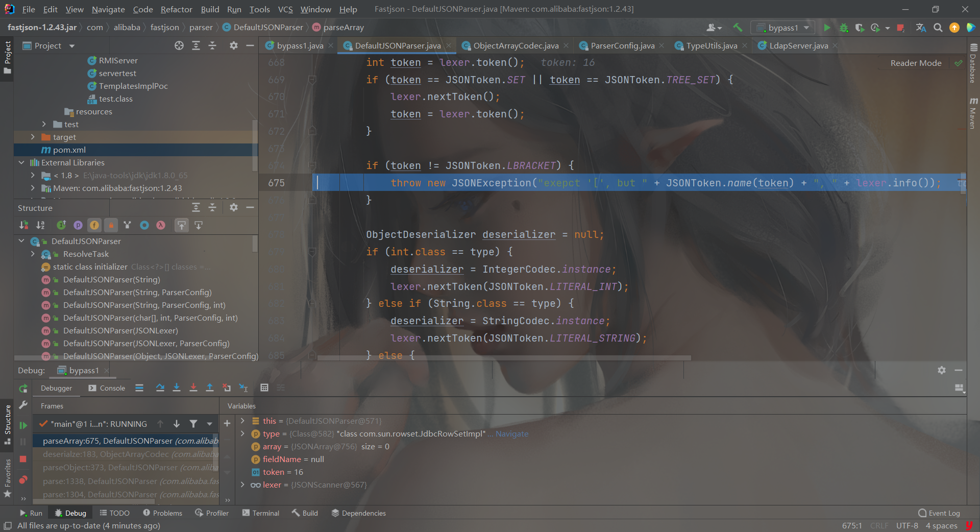Image resolution: width=980 pixels, height=532 pixels.
Task: Click Select Opened File target icon in Project
Action: (x=179, y=45)
